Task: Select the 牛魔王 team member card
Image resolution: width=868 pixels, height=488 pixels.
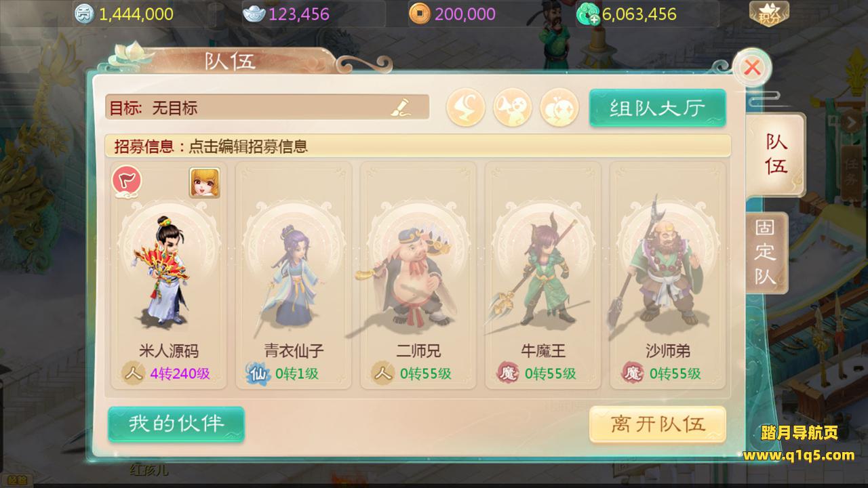Action: click(543, 275)
